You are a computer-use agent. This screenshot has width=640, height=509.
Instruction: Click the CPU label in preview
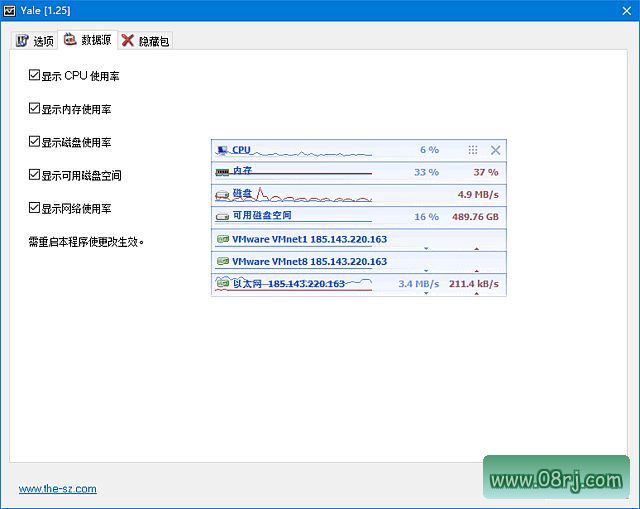(241, 150)
